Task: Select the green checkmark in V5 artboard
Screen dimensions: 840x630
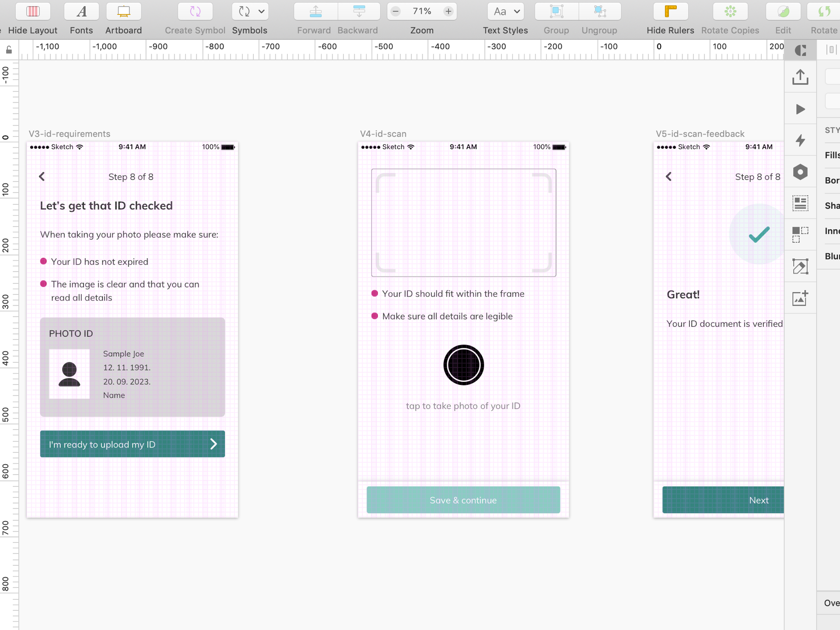Action: pos(759,234)
